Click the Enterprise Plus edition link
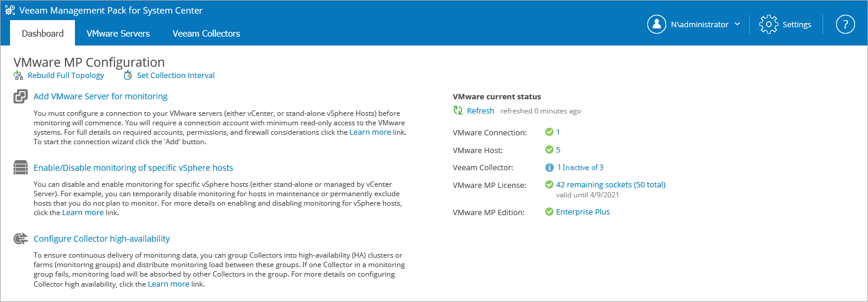The height and width of the screenshot is (302, 868). [583, 212]
